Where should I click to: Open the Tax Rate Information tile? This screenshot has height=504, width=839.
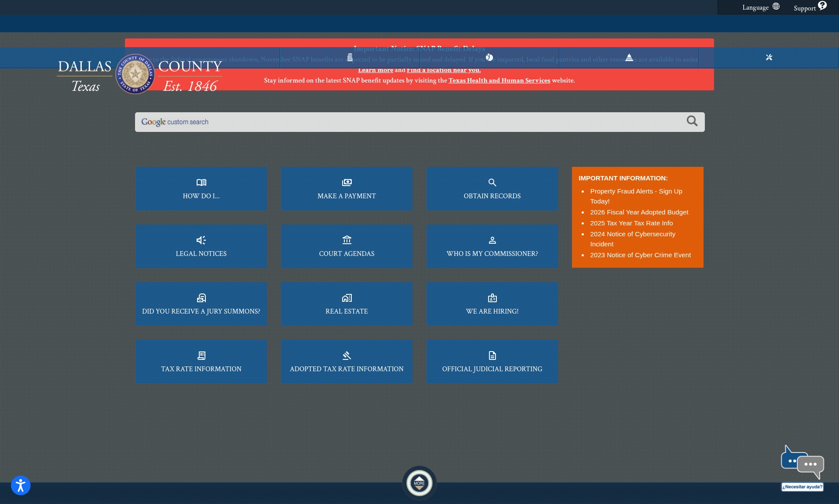pos(201,362)
